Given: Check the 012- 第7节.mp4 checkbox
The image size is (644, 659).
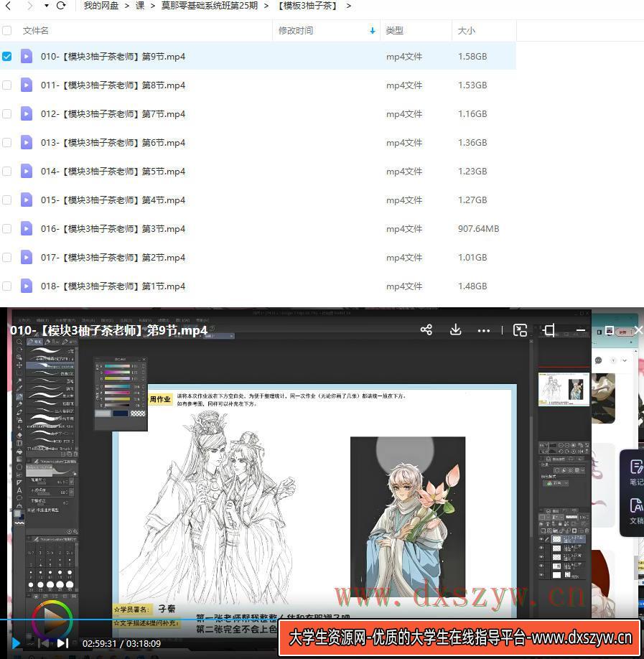Looking at the screenshot, I should (6, 114).
